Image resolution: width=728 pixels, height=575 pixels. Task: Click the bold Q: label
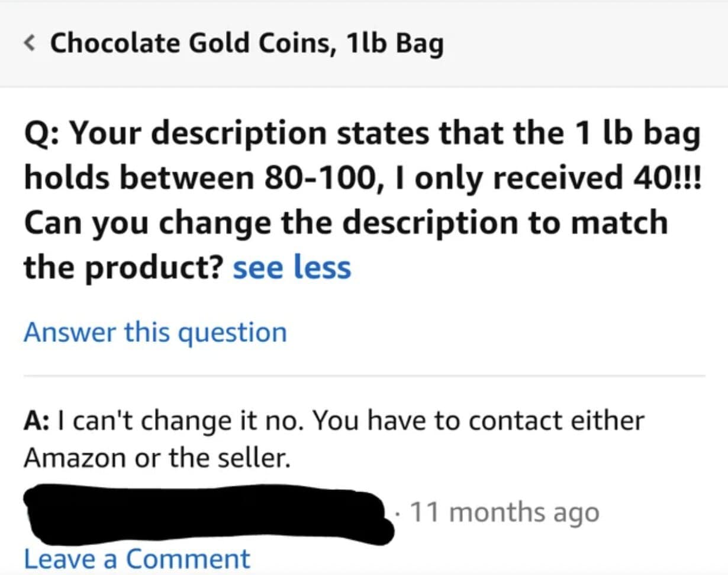click(43, 135)
